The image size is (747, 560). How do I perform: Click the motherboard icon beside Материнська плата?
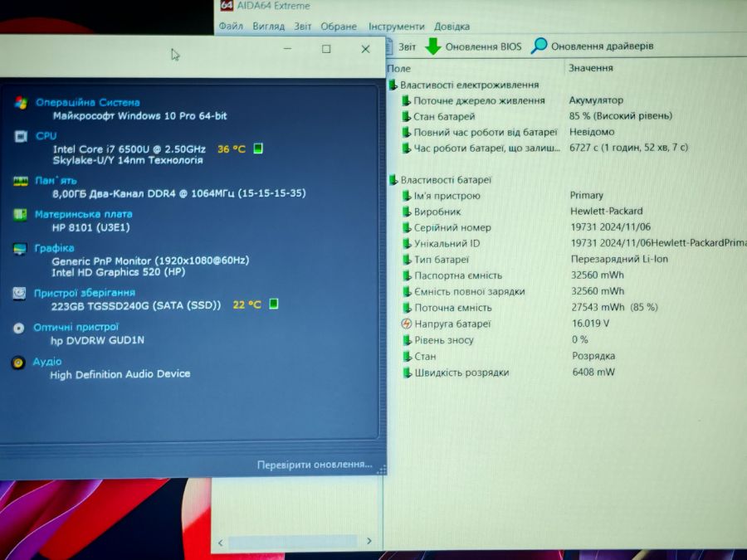[x=20, y=215]
